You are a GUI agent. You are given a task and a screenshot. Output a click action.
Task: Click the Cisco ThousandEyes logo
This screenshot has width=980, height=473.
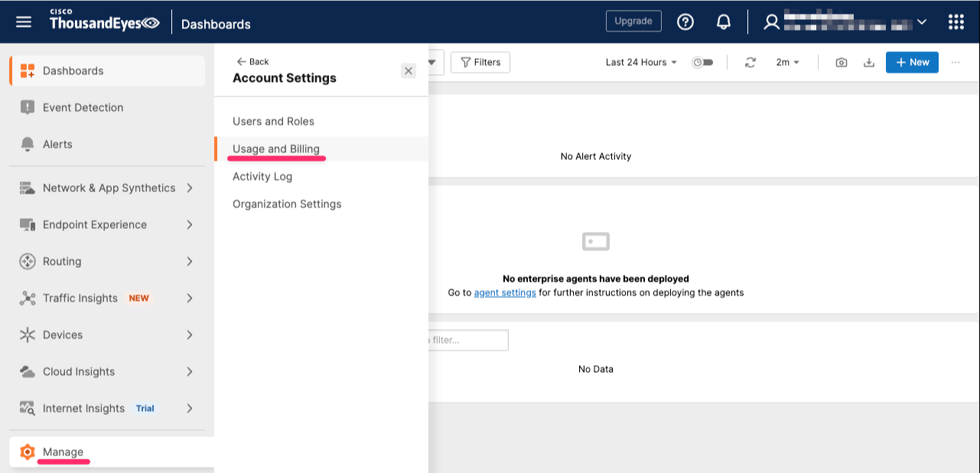pos(105,21)
